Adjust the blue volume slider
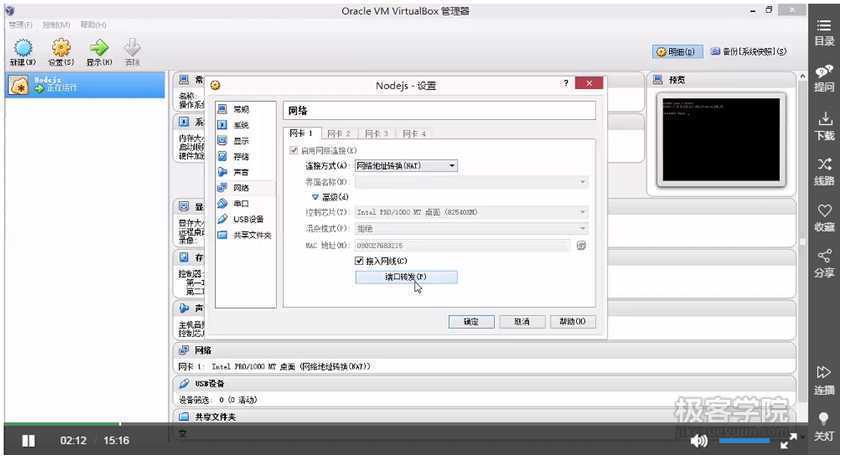 point(744,441)
